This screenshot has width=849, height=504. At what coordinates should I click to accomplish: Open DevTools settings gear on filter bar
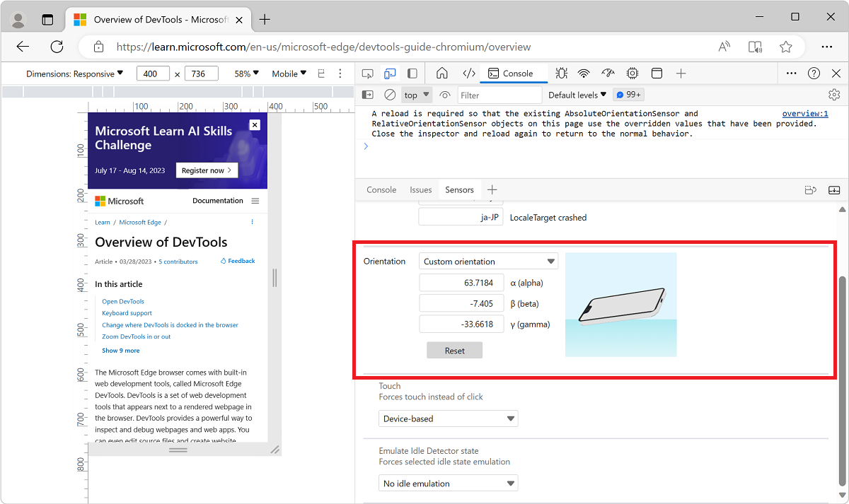834,94
